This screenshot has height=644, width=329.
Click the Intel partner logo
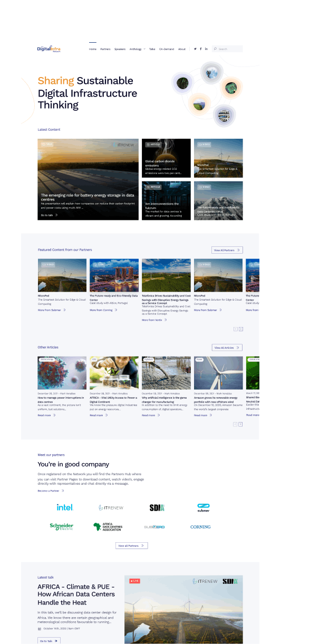(x=65, y=507)
